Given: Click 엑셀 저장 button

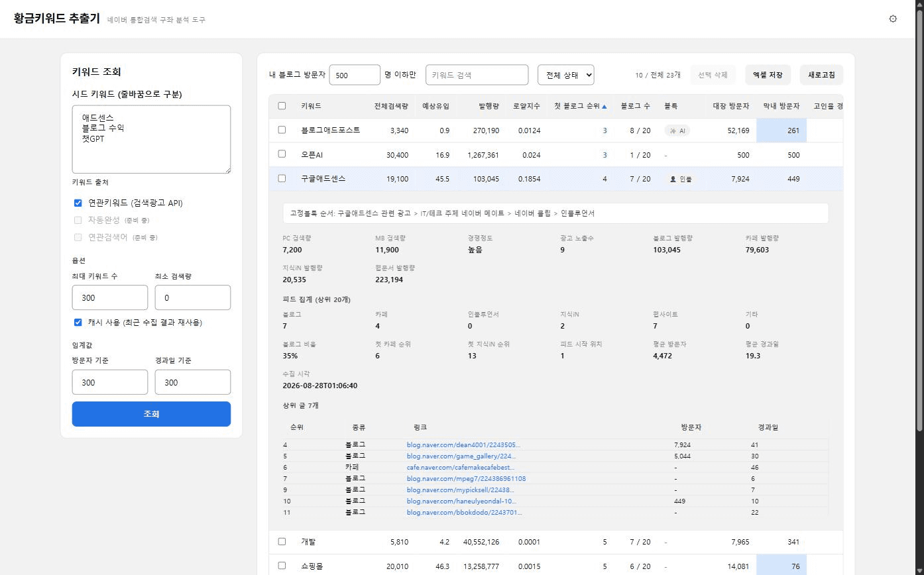Looking at the screenshot, I should click(x=768, y=75).
